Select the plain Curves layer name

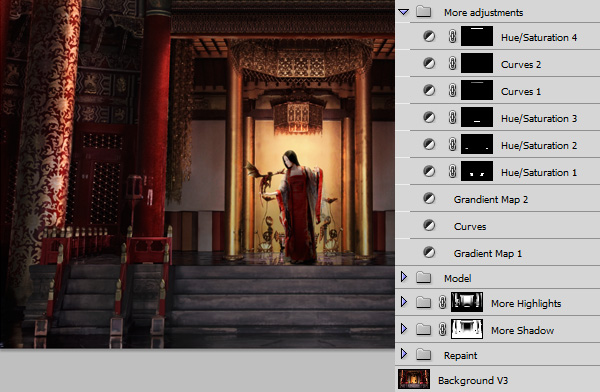pyautogui.click(x=470, y=227)
